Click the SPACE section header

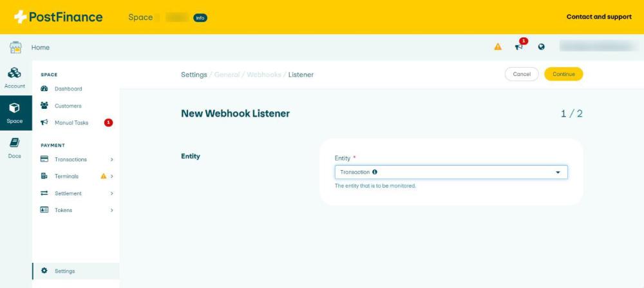[x=50, y=75]
